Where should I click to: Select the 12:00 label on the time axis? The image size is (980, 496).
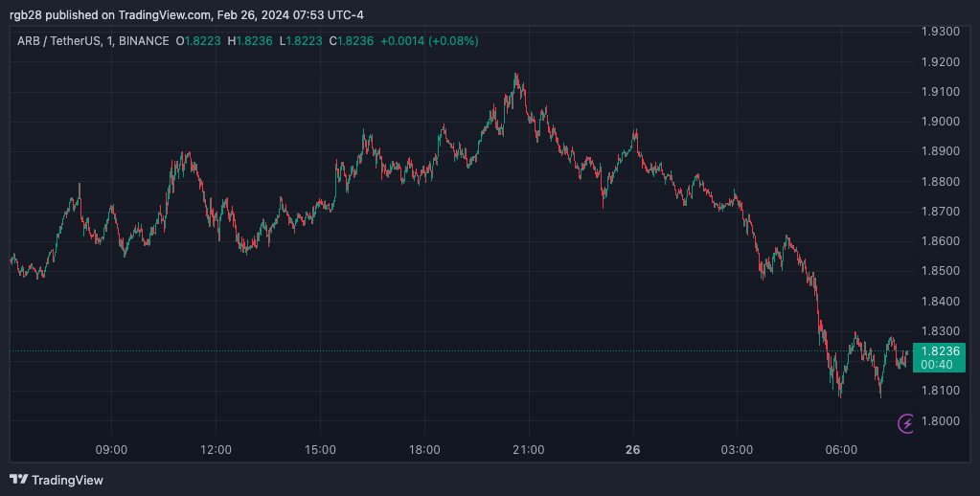(x=216, y=449)
